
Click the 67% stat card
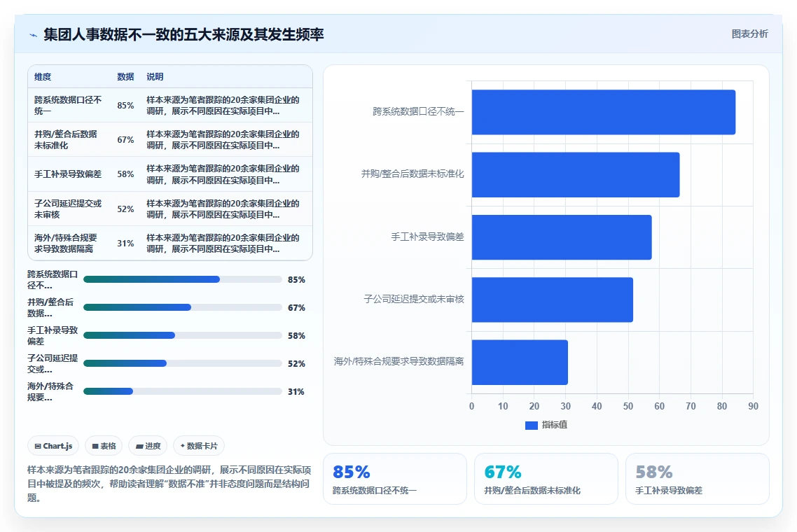(546, 479)
